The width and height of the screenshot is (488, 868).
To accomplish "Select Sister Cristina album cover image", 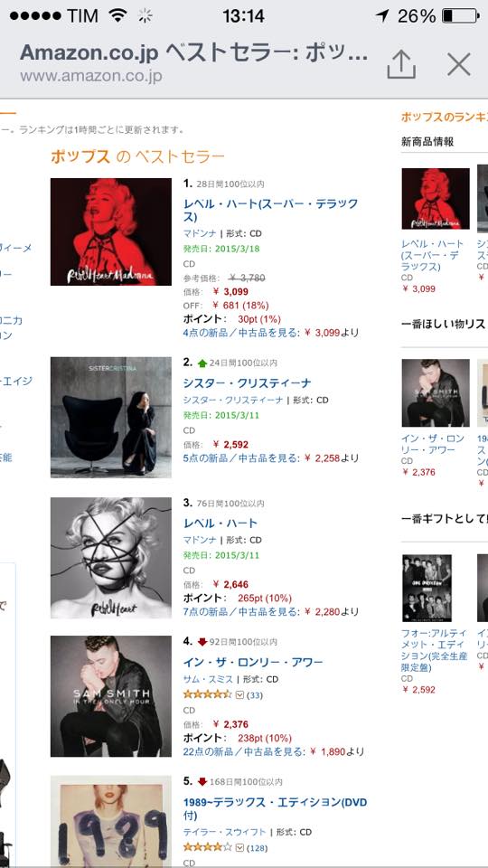I will [110, 418].
